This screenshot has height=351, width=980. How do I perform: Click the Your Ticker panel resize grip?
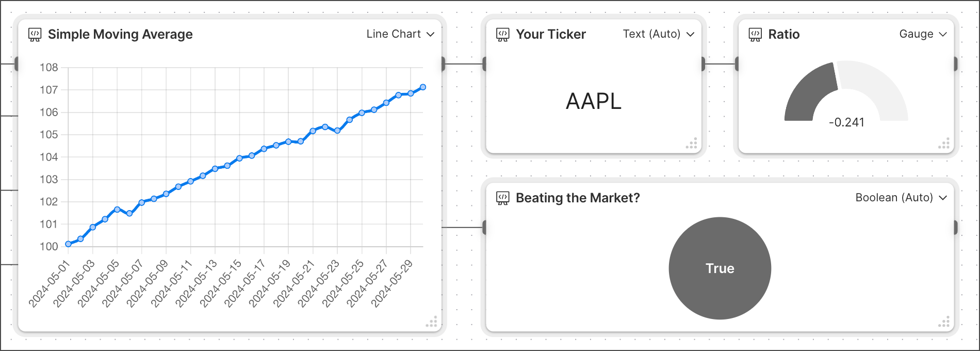click(x=692, y=143)
